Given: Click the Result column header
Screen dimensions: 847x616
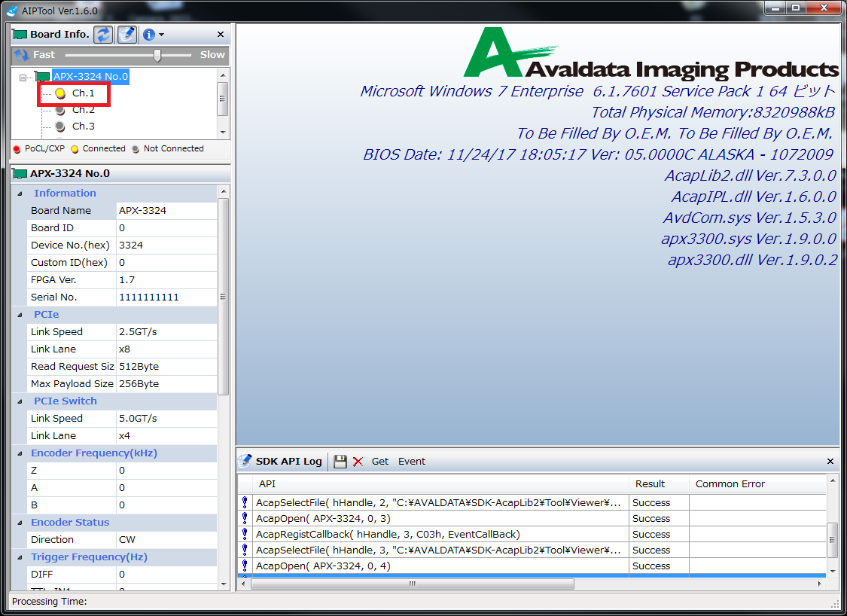Looking at the screenshot, I should 659,484.
